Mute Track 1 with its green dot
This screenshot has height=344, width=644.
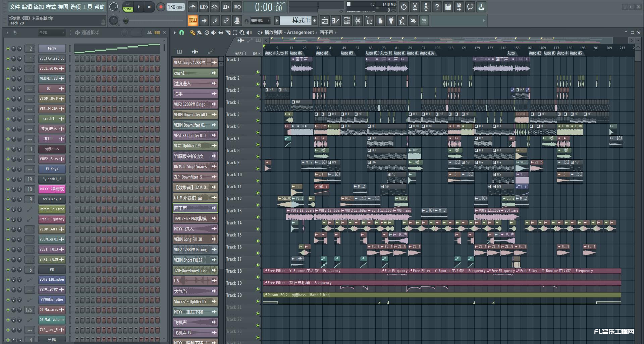pyautogui.click(x=258, y=72)
